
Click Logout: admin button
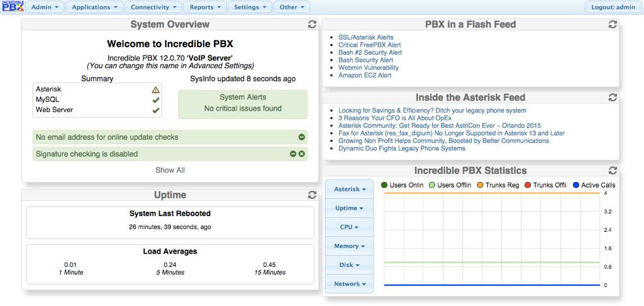pos(613,7)
